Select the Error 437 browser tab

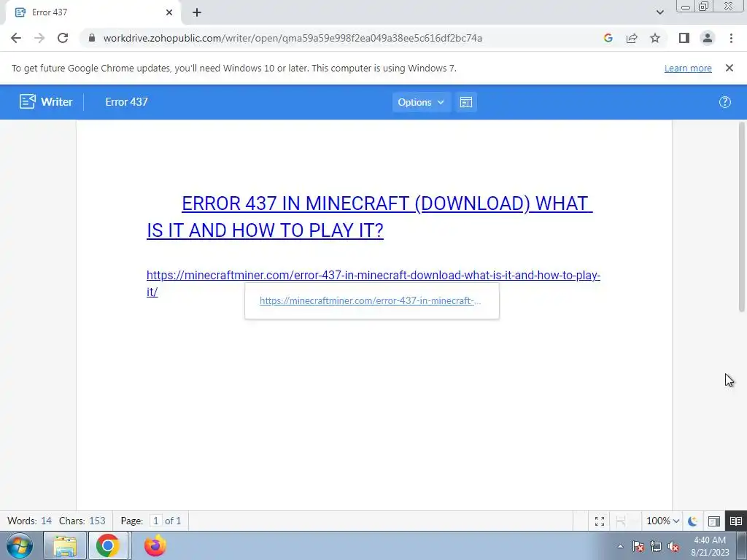[93, 12]
